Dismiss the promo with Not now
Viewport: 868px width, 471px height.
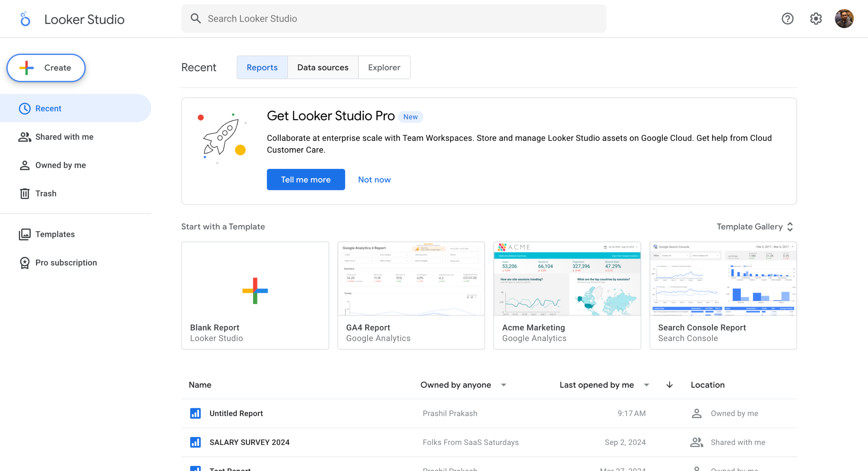click(374, 179)
